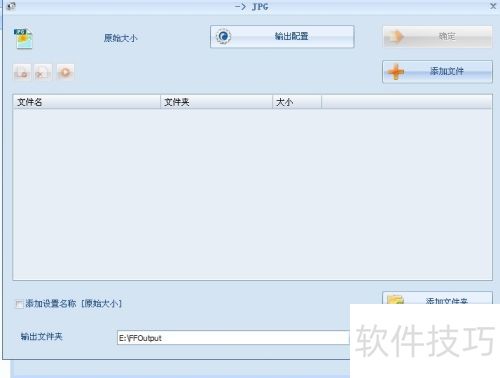Click the JPG file format icon
500x378 pixels.
pos(23,39)
